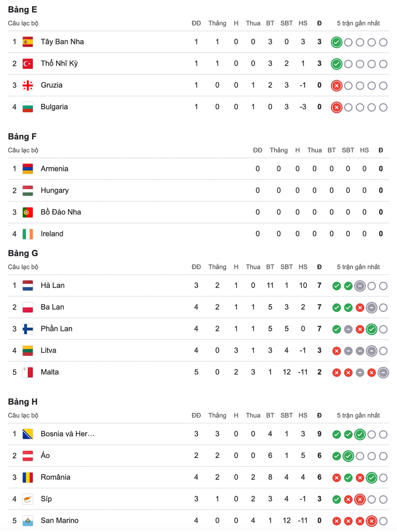Click the Malta flag icon

click(28, 372)
